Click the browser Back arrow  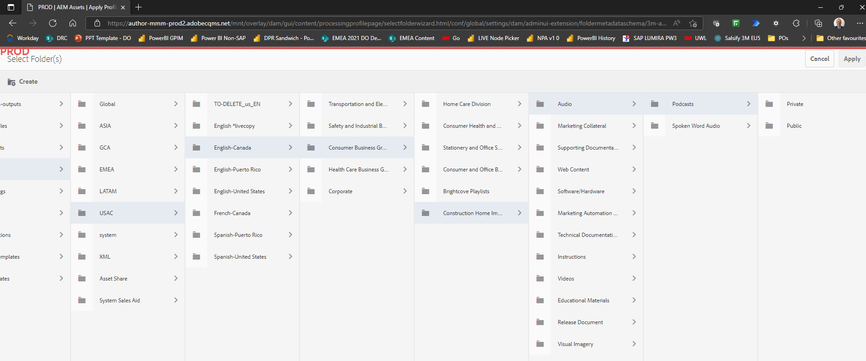[x=13, y=23]
